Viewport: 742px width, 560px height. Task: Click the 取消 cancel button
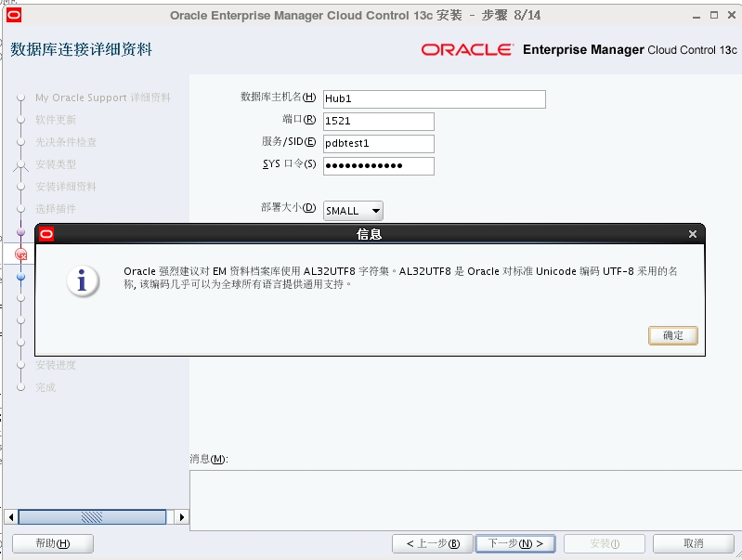(694, 543)
